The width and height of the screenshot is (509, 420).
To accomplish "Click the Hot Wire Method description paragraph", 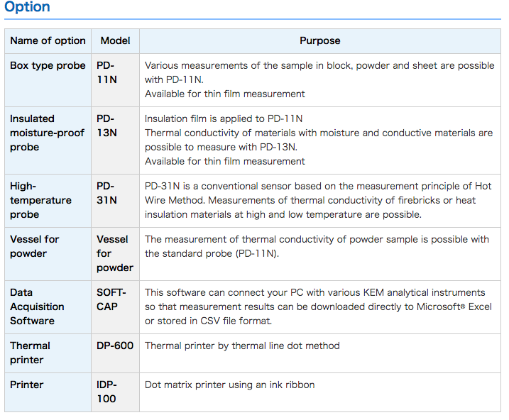I will tap(318, 200).
